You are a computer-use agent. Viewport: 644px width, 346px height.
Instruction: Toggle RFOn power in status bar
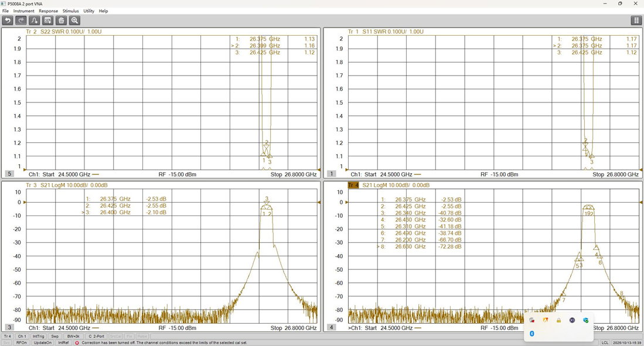click(22, 342)
